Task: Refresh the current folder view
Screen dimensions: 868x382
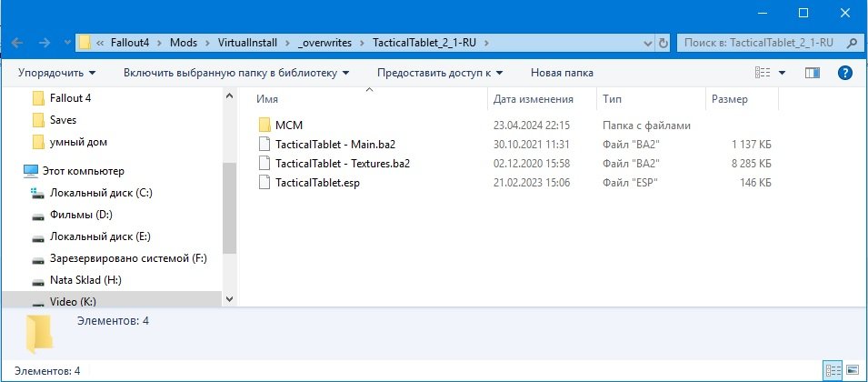Action: [661, 43]
